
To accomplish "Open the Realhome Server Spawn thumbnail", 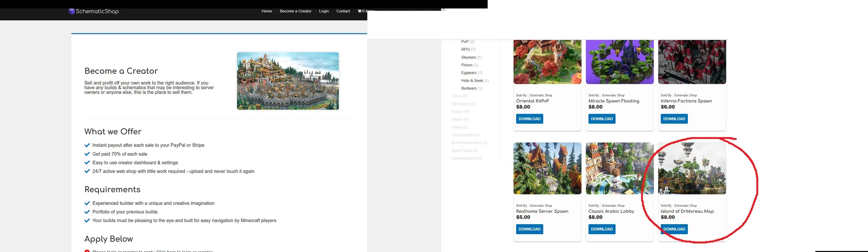I will [x=547, y=168].
